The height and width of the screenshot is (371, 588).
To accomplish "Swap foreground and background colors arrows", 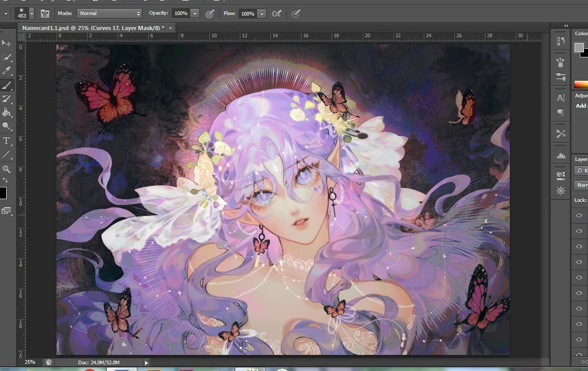I will [x=5, y=180].
